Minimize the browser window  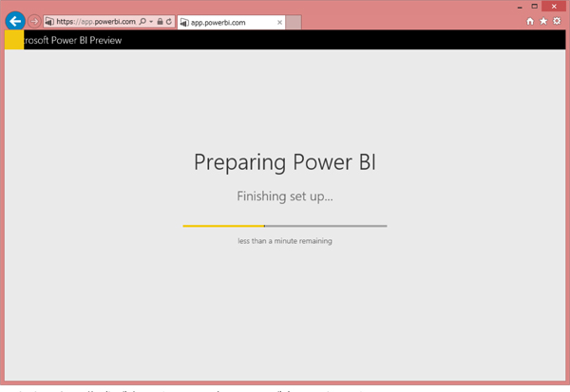[x=520, y=7]
